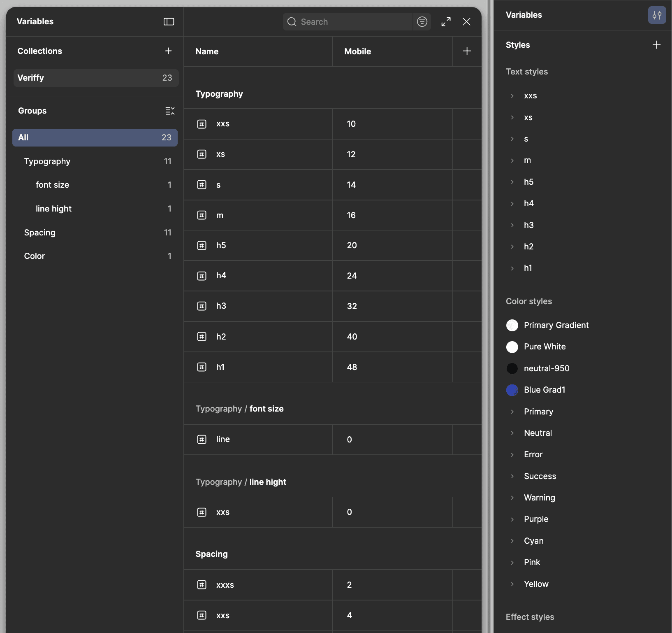The height and width of the screenshot is (633, 672).
Task: Select Primary Gradient color swatch
Action: (x=512, y=325)
